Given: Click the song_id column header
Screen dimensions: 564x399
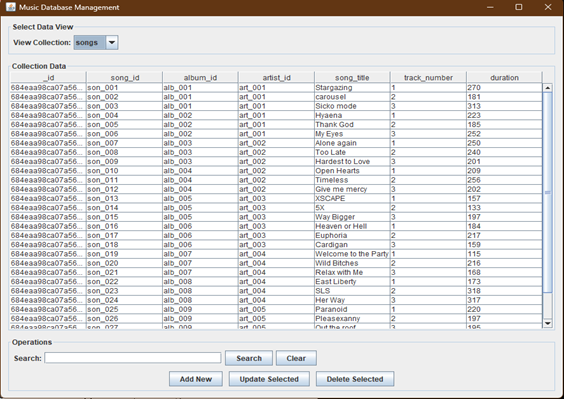Looking at the screenshot, I should (124, 78).
